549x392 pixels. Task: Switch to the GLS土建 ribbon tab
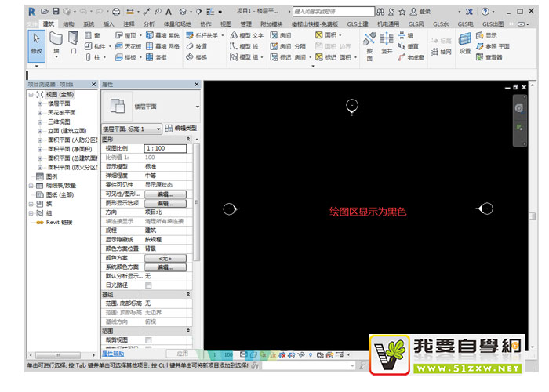358,24
